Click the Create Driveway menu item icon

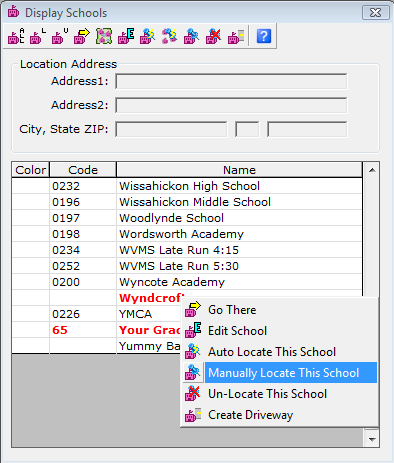click(x=193, y=415)
